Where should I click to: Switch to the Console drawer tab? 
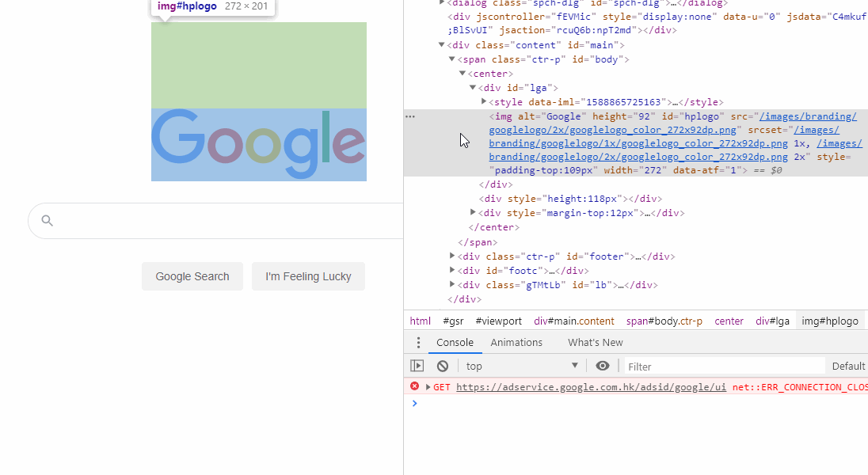(455, 343)
